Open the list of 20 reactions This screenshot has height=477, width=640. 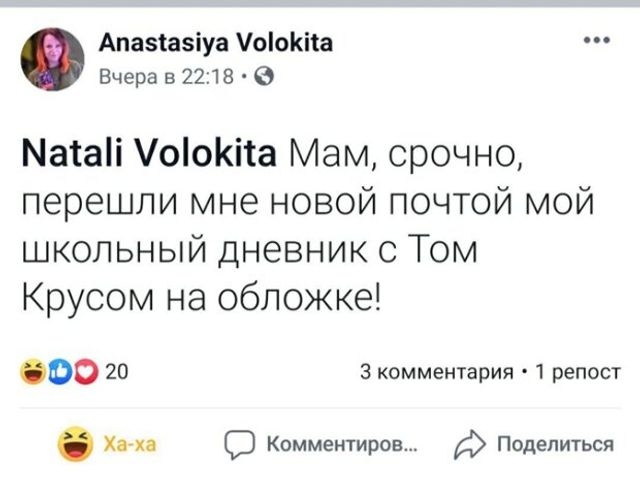pyautogui.click(x=115, y=373)
